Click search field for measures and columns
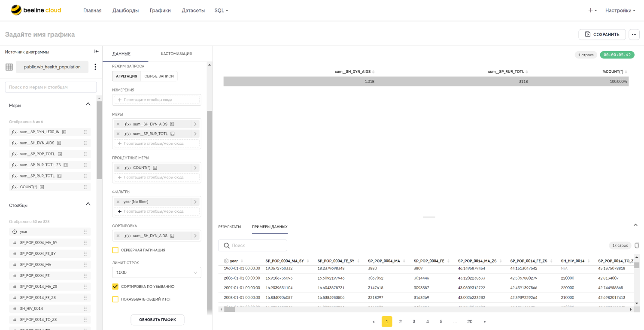Image resolution: width=644 pixels, height=330 pixels. pos(51,87)
